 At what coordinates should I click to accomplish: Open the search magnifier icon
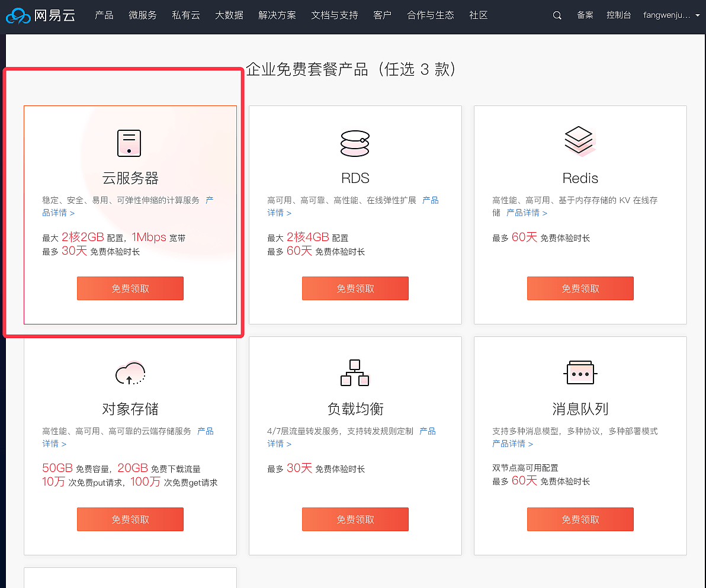(557, 16)
